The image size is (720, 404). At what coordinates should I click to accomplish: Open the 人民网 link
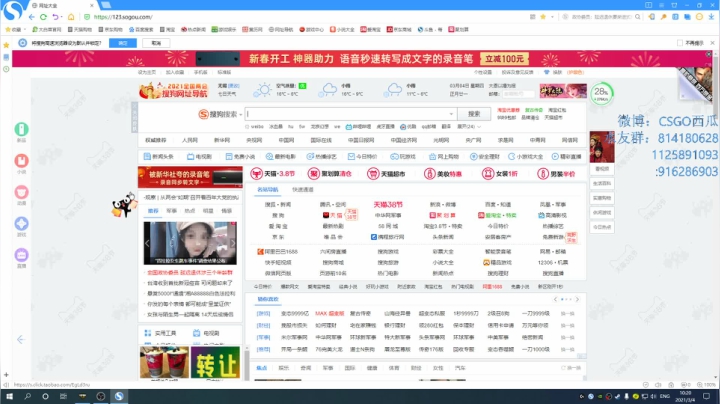point(190,140)
